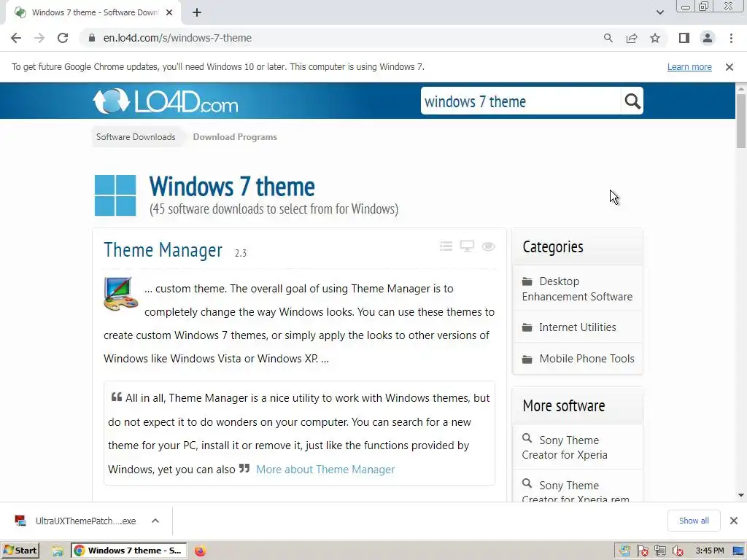
Task: Open a new browser tab
Action: point(197,13)
